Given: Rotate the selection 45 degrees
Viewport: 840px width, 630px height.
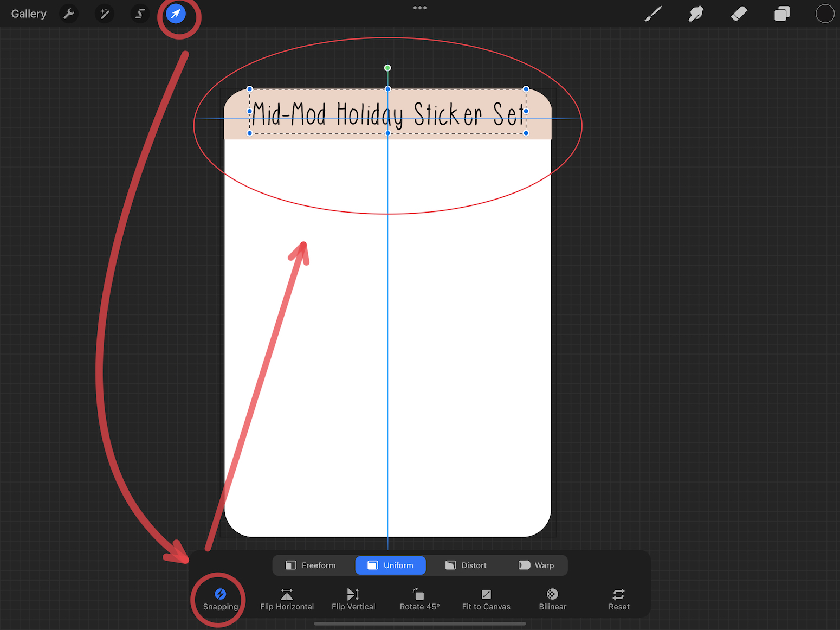Looking at the screenshot, I should 419,599.
